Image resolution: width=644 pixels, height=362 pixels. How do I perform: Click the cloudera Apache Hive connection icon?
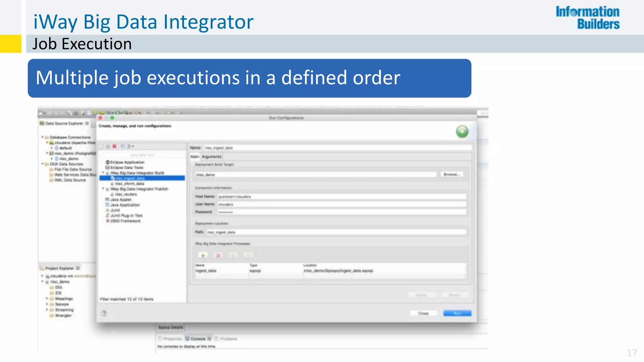[52, 143]
